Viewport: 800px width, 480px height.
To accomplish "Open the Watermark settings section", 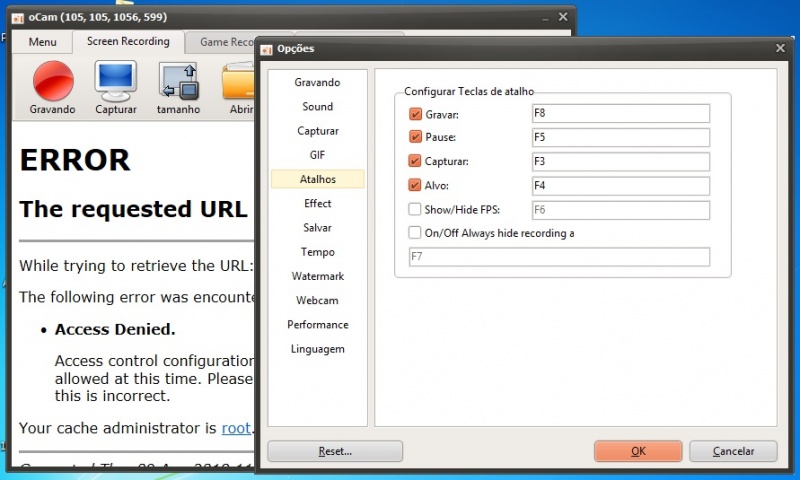I will click(317, 276).
